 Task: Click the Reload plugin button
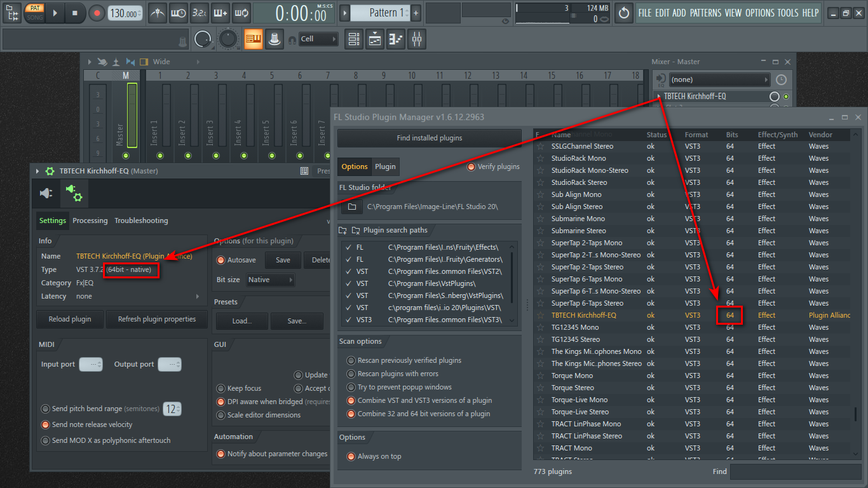(x=70, y=319)
